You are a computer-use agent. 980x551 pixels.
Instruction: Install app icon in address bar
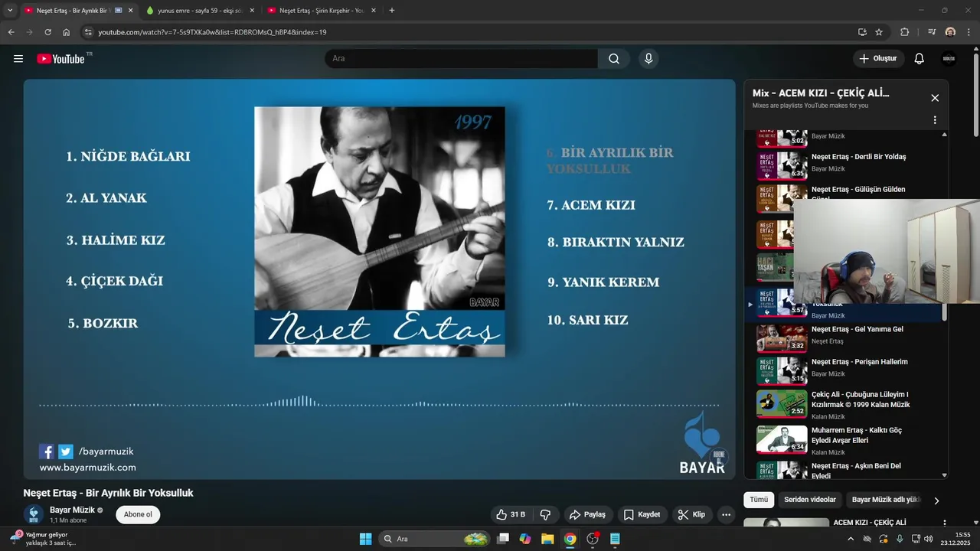coord(863,32)
